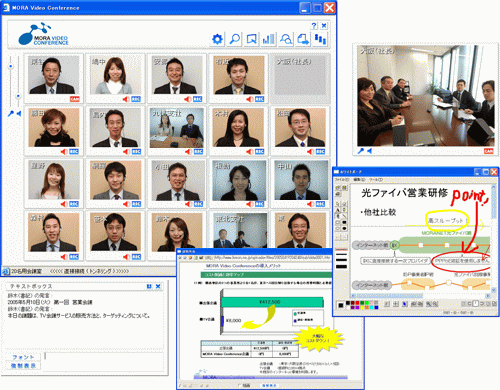Select the thickest line width in whiteboard
The image size is (500, 390).
(341, 266)
